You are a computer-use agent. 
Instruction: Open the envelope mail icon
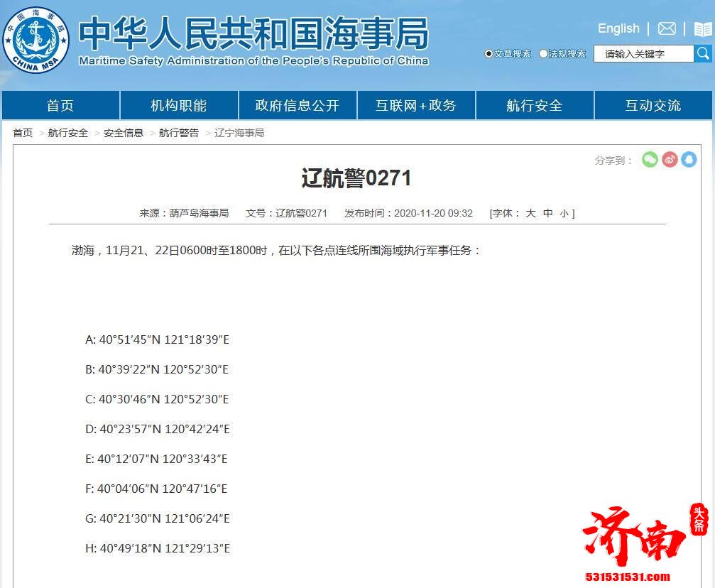[665, 28]
